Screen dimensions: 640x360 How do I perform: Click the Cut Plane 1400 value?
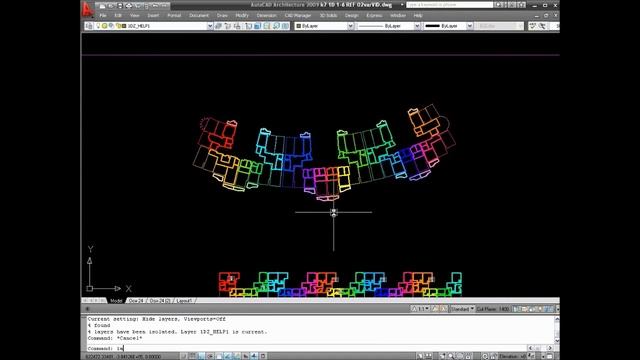click(503, 309)
